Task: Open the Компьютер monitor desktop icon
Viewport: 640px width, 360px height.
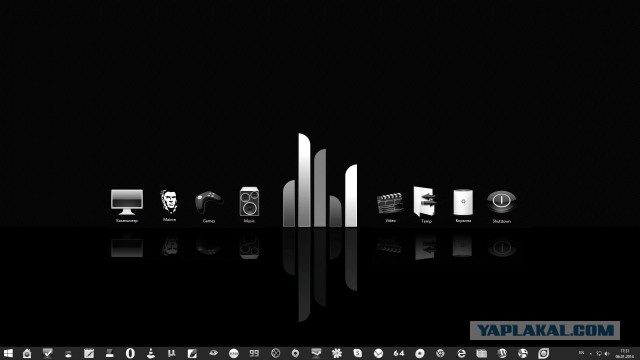Action: pyautogui.click(x=127, y=202)
